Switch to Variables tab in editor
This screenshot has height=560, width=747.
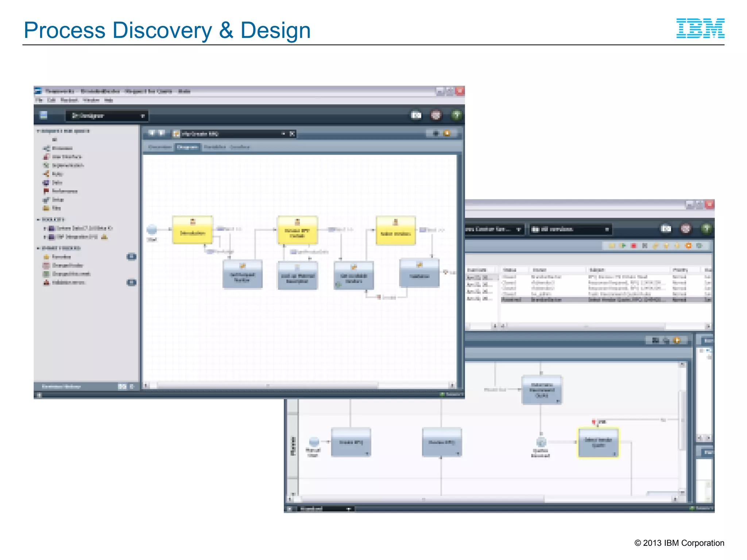(215, 147)
